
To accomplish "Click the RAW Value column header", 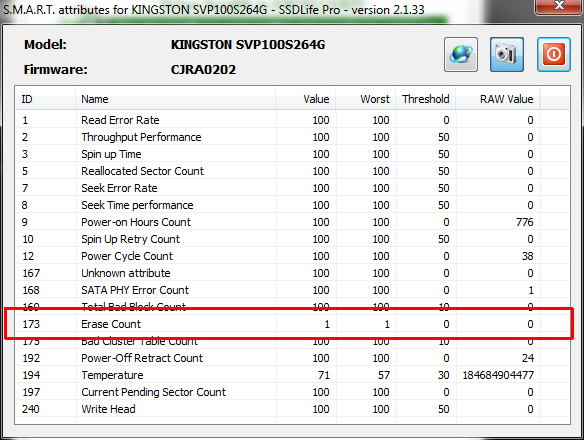I will click(498, 99).
